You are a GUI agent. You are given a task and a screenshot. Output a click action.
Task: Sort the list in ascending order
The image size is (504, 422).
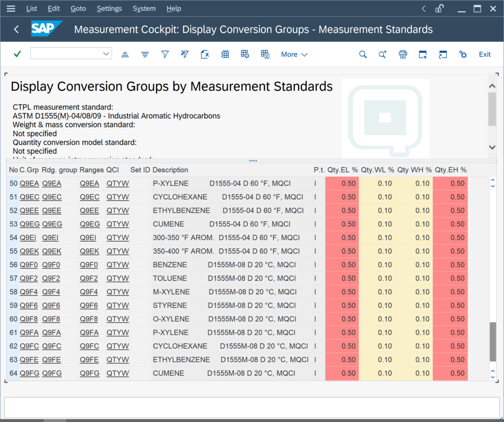(125, 54)
